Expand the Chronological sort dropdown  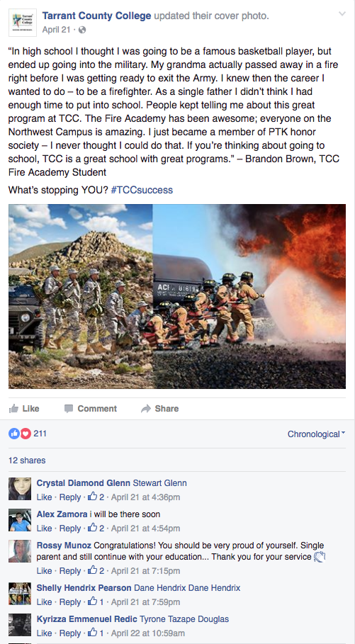tap(316, 434)
